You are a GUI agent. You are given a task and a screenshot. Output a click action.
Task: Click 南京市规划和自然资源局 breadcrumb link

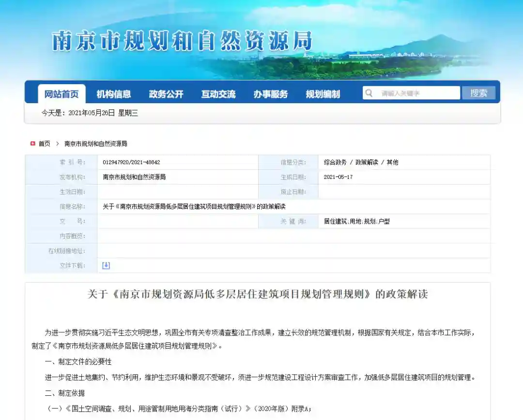point(96,144)
